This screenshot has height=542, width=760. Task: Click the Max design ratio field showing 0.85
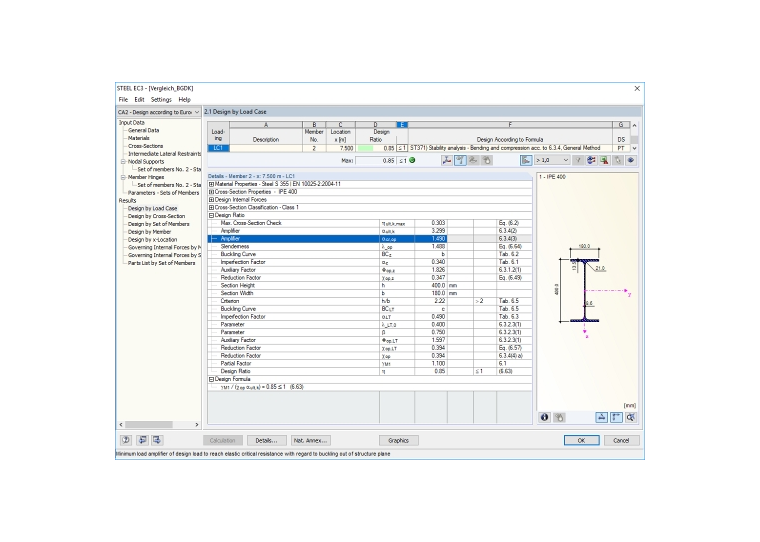click(x=376, y=160)
